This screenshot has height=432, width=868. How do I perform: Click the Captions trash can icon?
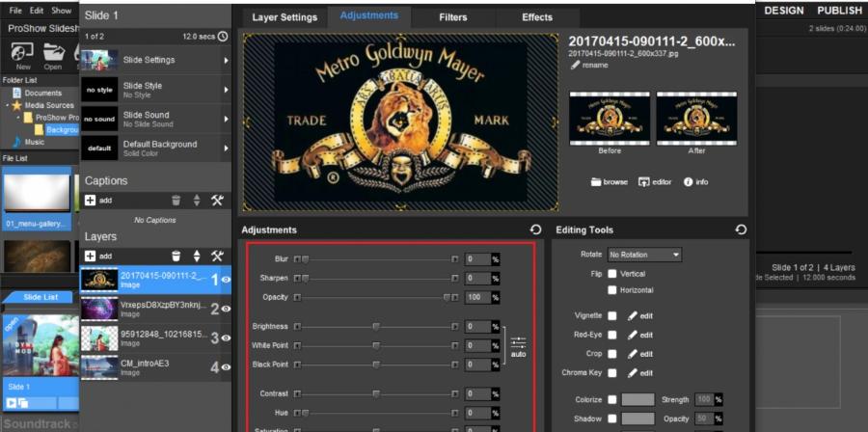[176, 201]
